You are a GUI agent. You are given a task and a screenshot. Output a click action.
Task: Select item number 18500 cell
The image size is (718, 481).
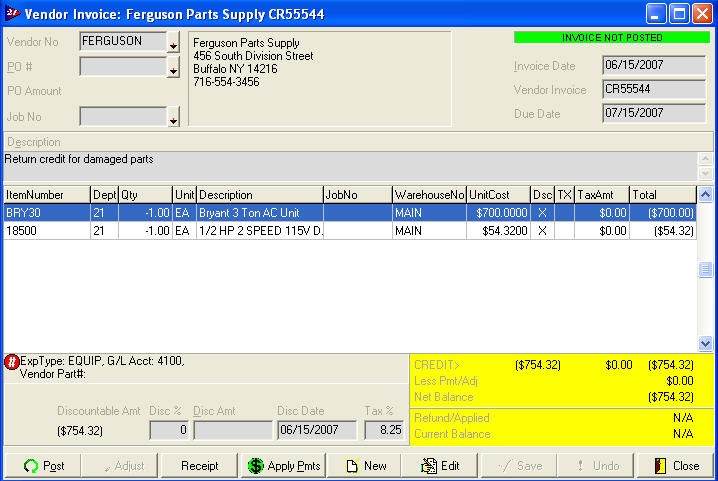(x=47, y=230)
